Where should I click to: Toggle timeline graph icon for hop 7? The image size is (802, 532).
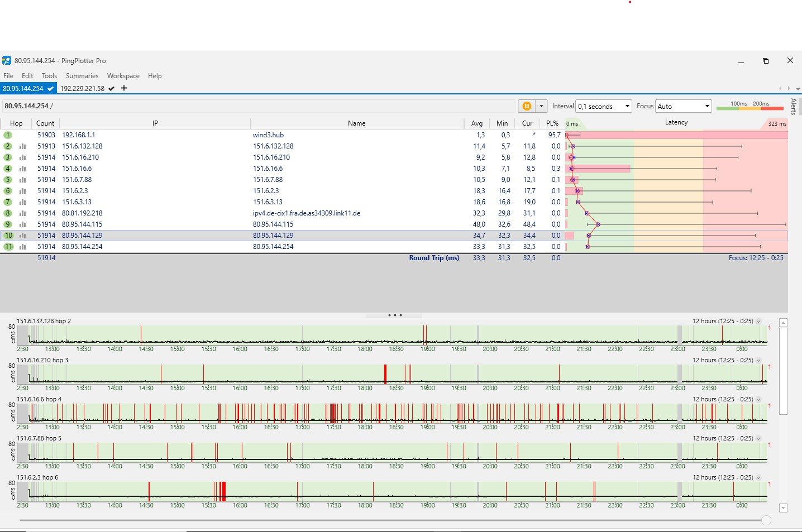point(23,202)
